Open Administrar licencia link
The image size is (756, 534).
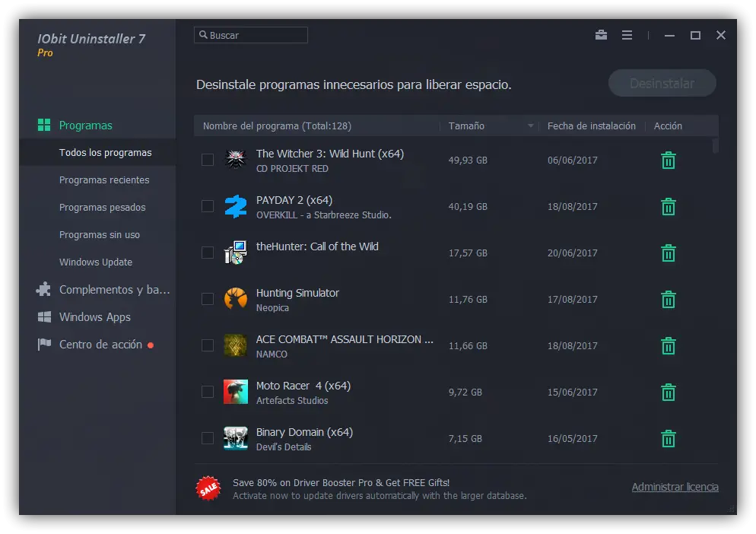click(675, 487)
